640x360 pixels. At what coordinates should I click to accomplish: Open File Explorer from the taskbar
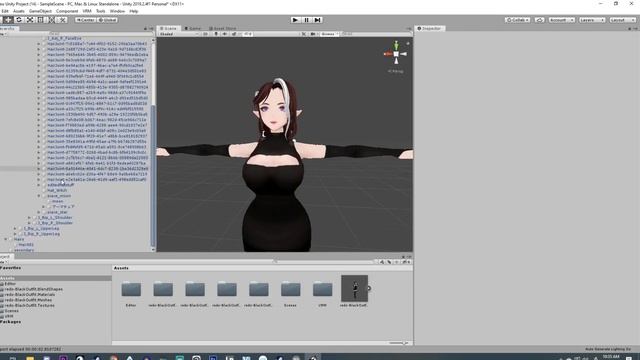coord(30,358)
